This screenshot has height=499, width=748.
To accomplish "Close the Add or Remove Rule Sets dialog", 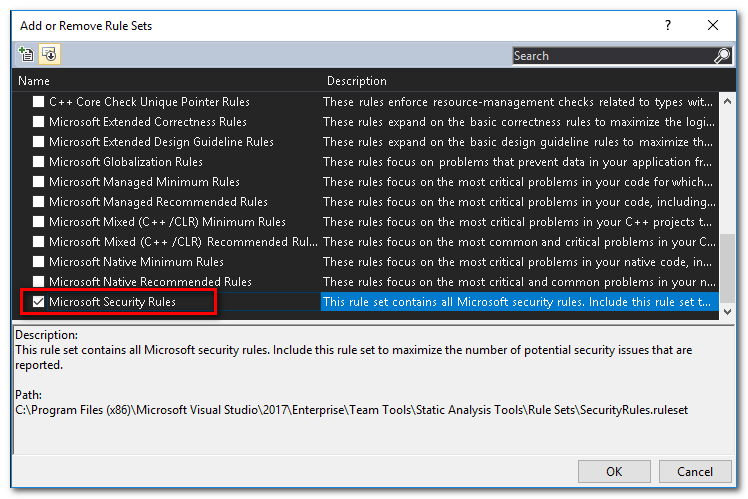I will pos(713,25).
